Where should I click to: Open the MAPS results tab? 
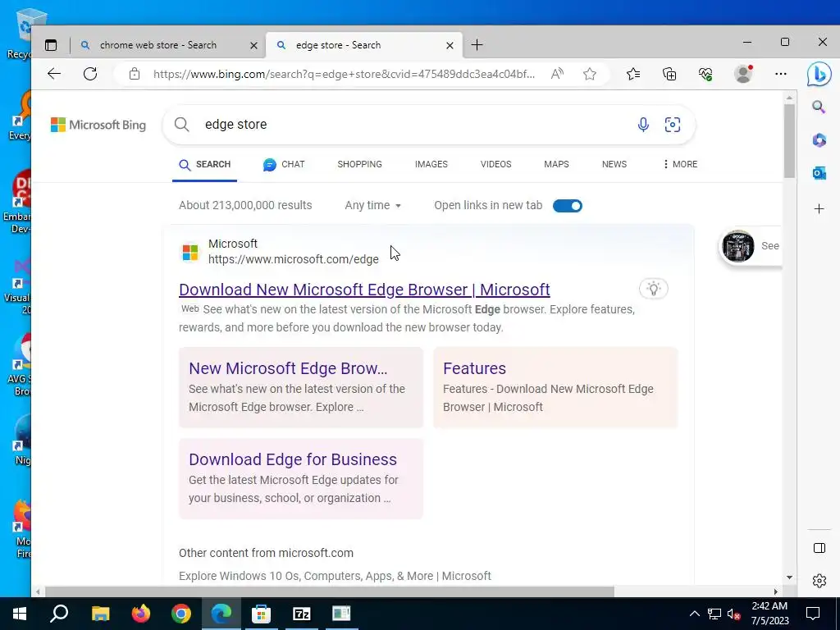tap(557, 164)
